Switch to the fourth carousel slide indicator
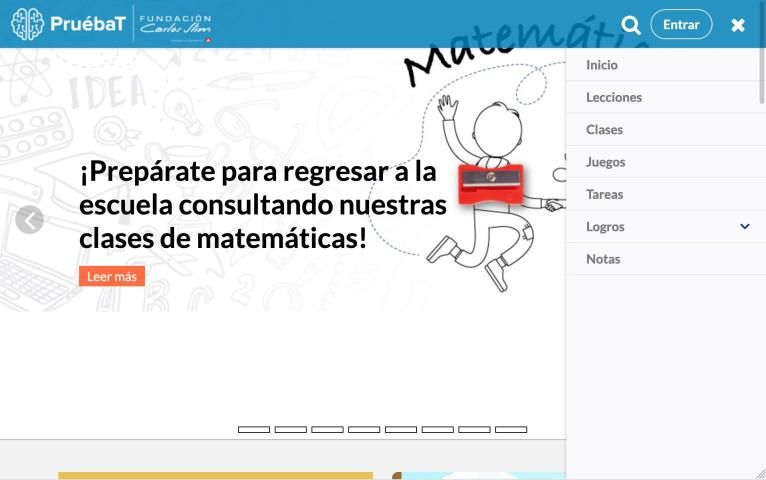766x480 pixels. point(364,429)
